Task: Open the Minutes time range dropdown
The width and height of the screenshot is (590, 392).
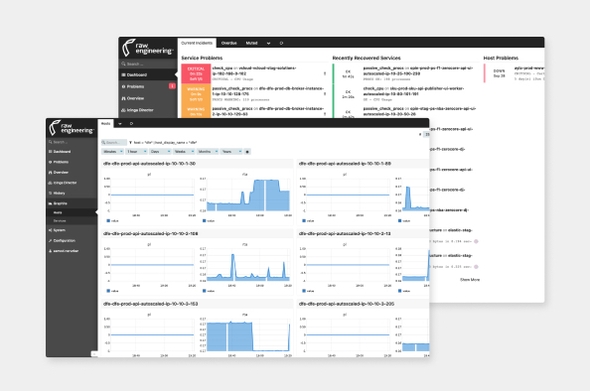Action: tap(113, 152)
